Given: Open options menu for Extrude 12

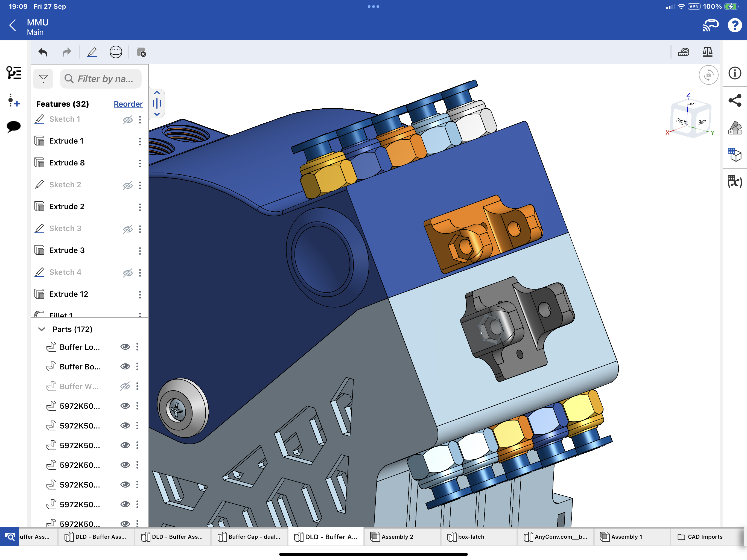Looking at the screenshot, I should pyautogui.click(x=140, y=294).
